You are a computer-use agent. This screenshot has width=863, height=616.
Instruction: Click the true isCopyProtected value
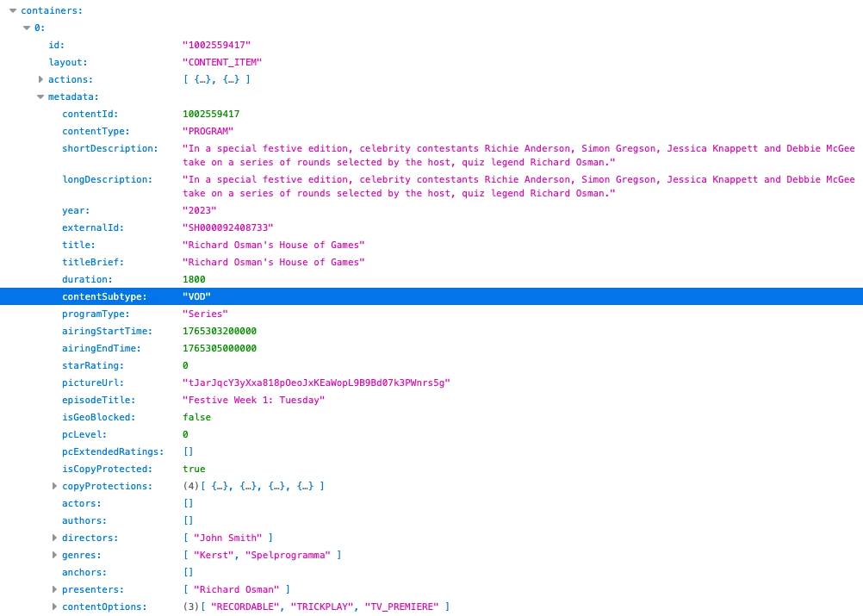click(x=194, y=469)
